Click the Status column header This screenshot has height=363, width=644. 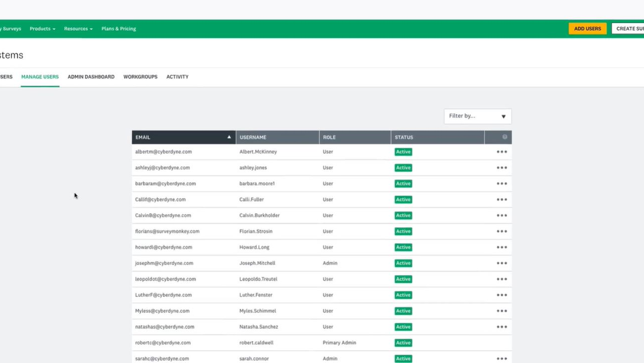pyautogui.click(x=404, y=137)
